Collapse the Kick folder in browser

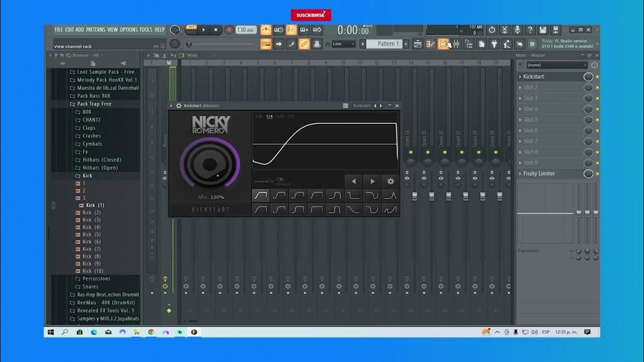(87, 175)
